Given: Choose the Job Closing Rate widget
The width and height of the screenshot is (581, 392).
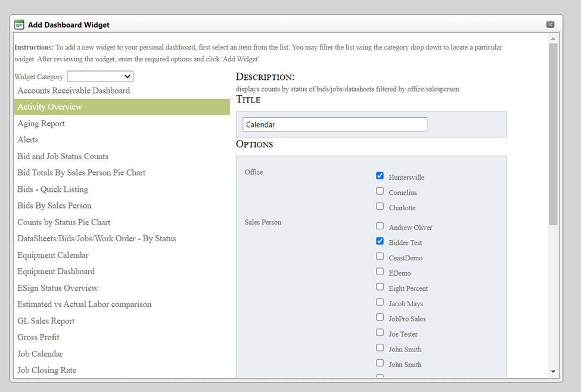Looking at the screenshot, I should (46, 370).
